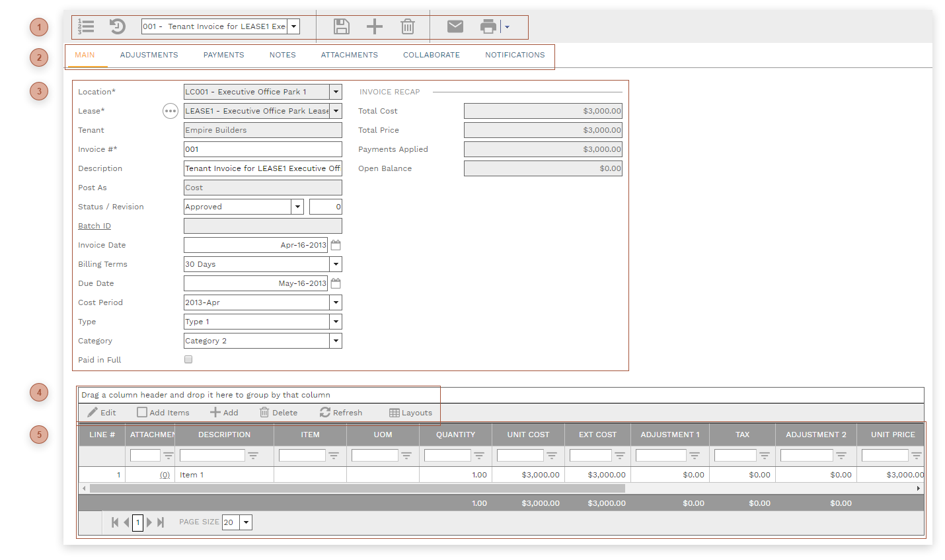The image size is (945, 560).
Task: Email the invoice via the envelope icon
Action: click(x=455, y=26)
